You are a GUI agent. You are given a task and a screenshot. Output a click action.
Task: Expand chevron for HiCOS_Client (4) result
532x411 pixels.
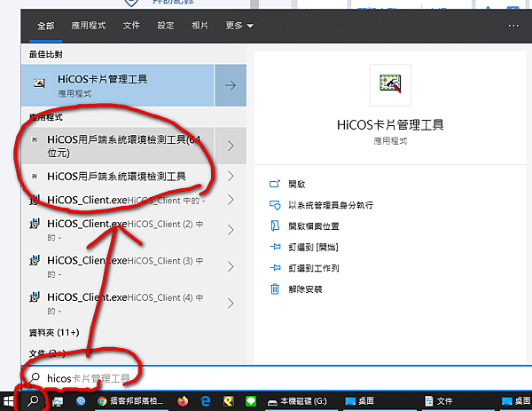(231, 304)
